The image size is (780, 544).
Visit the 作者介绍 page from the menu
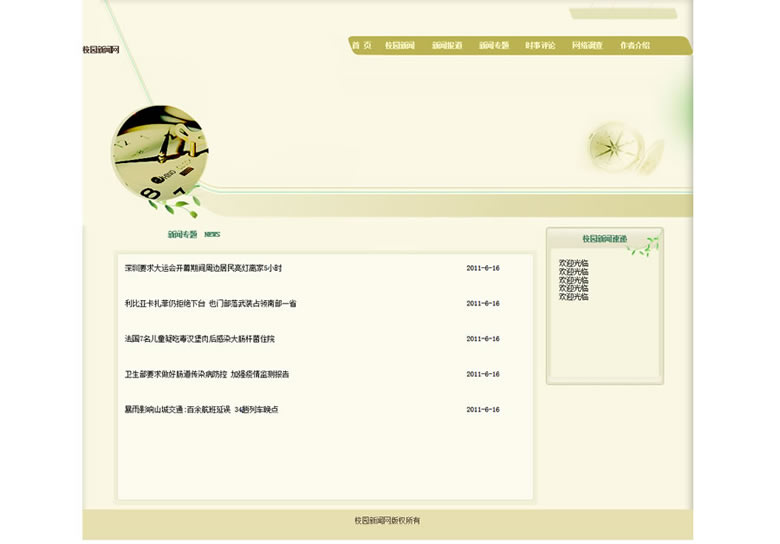coord(634,46)
